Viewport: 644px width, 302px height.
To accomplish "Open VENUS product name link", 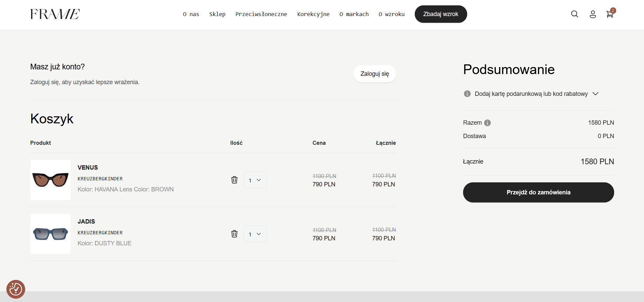I will 88,168.
